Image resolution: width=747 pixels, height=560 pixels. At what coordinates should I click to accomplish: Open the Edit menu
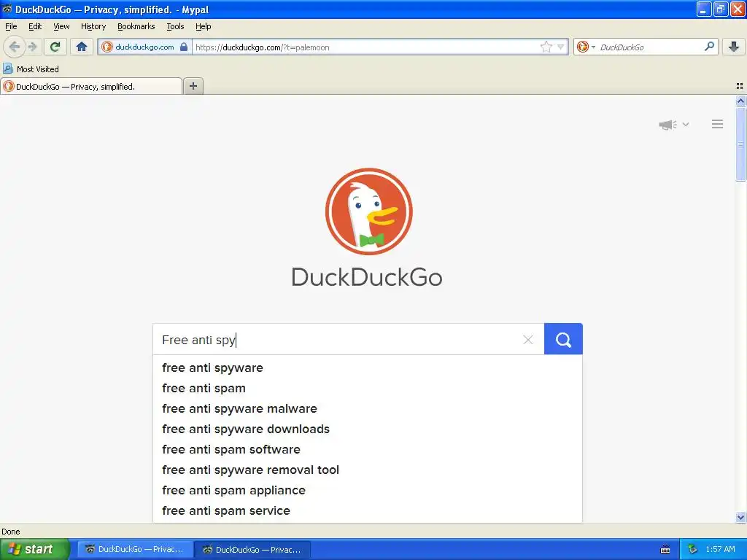[x=35, y=26]
